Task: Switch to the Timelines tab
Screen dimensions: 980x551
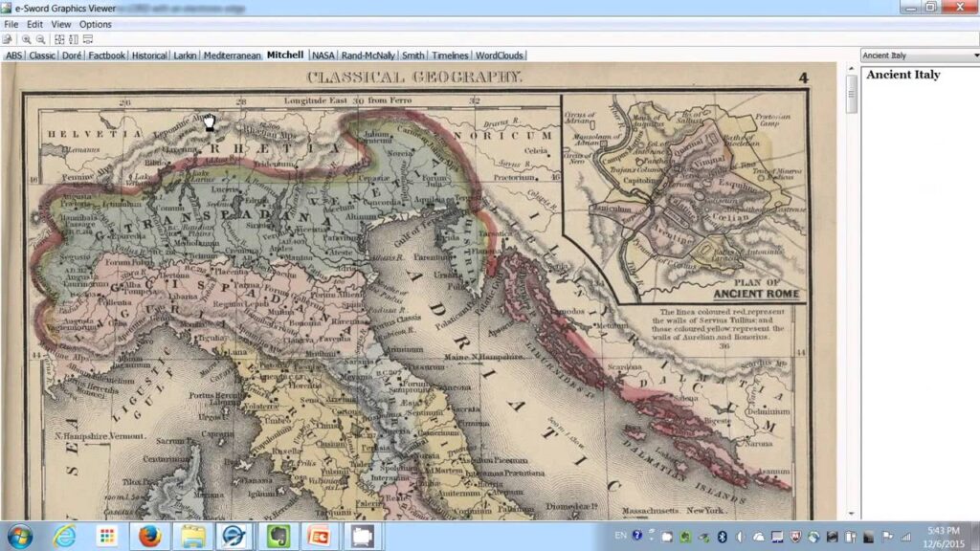Action: coord(450,55)
